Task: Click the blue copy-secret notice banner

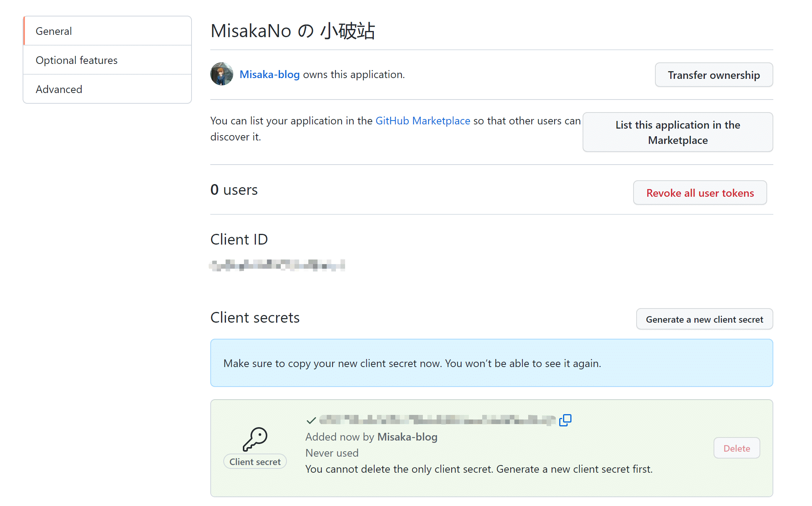Action: pyautogui.click(x=492, y=363)
